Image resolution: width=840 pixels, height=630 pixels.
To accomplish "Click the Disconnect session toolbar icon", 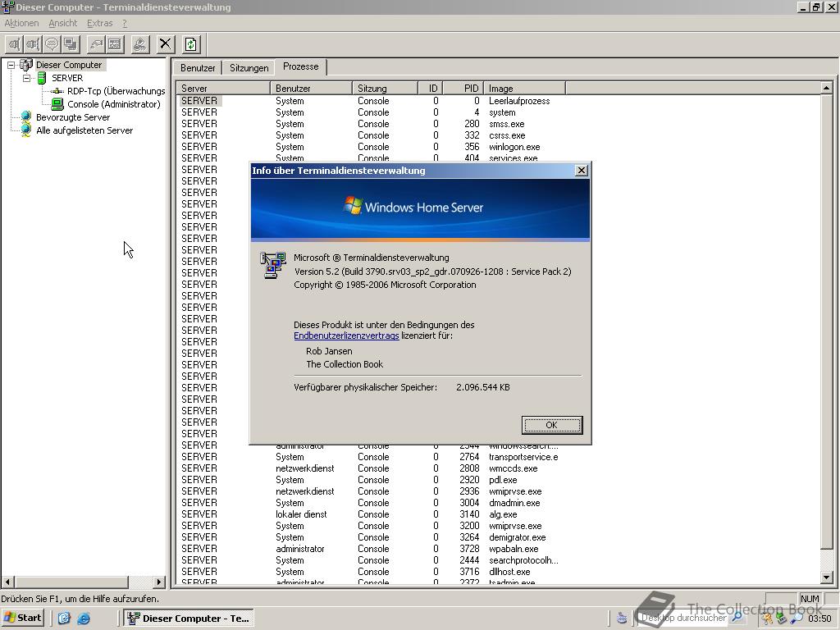I will (x=33, y=44).
